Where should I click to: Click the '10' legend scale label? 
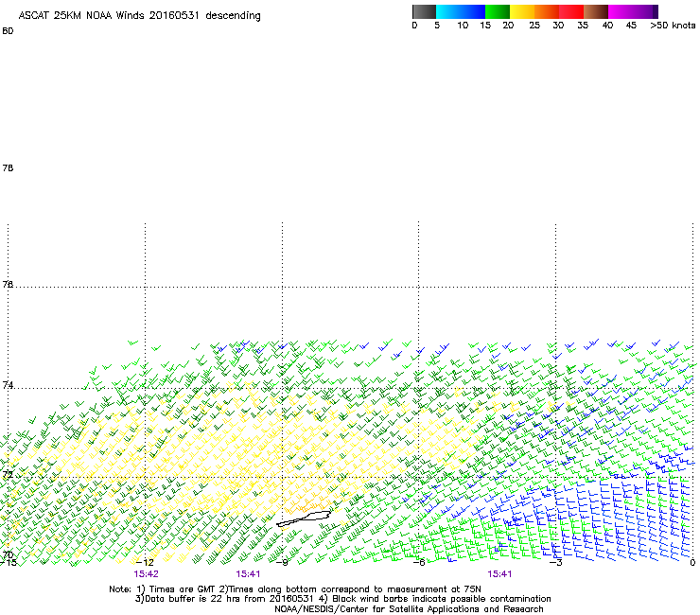463,26
